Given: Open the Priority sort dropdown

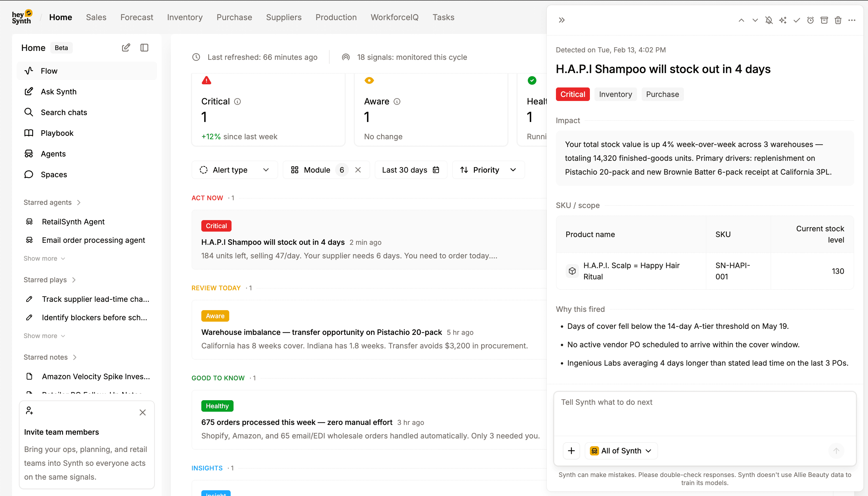Looking at the screenshot, I should pyautogui.click(x=488, y=170).
